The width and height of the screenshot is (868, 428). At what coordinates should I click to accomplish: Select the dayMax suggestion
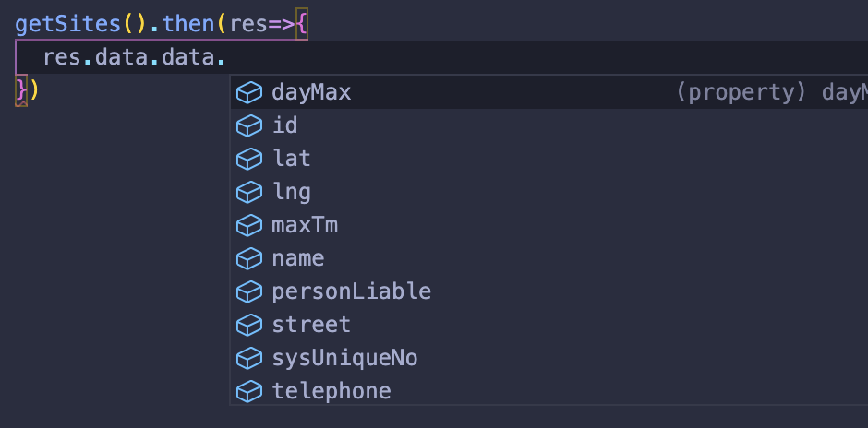(x=549, y=92)
